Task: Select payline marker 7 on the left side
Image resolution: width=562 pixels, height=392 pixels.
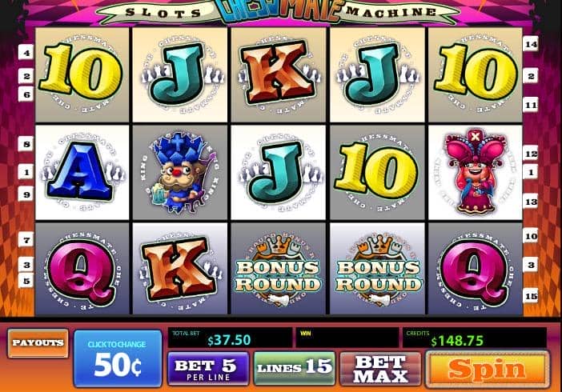Action: pos(26,239)
